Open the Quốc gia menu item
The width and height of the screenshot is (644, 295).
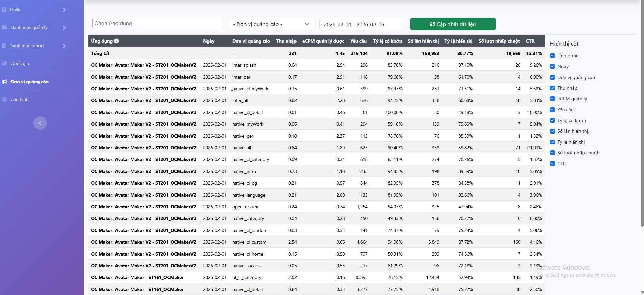click(x=20, y=63)
